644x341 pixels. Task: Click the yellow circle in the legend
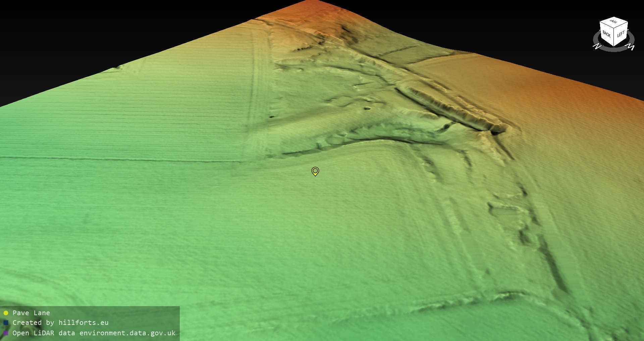point(6,313)
